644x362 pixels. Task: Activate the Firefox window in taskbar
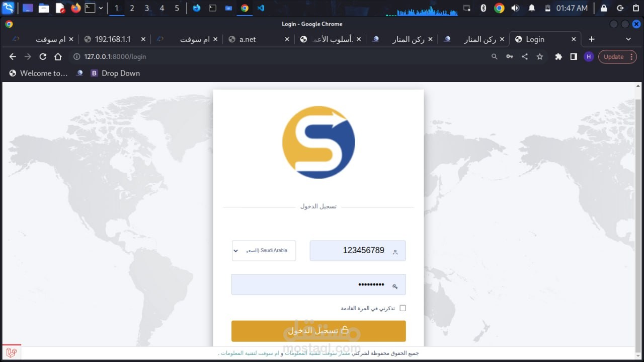pyautogui.click(x=197, y=8)
